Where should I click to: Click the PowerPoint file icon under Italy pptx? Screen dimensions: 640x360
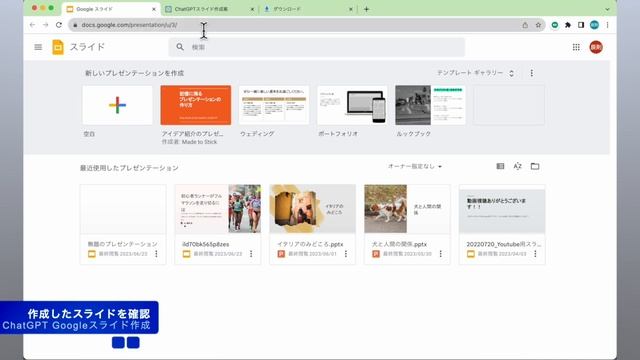pos(281,254)
